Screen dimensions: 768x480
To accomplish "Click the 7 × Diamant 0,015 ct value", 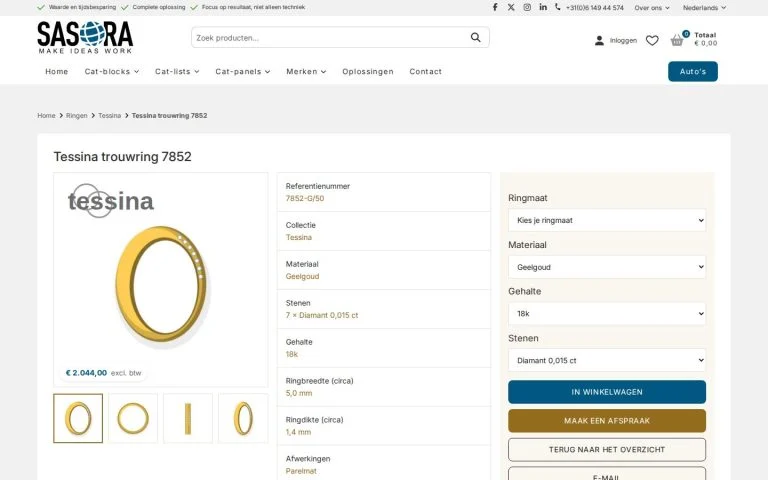I will 322,315.
